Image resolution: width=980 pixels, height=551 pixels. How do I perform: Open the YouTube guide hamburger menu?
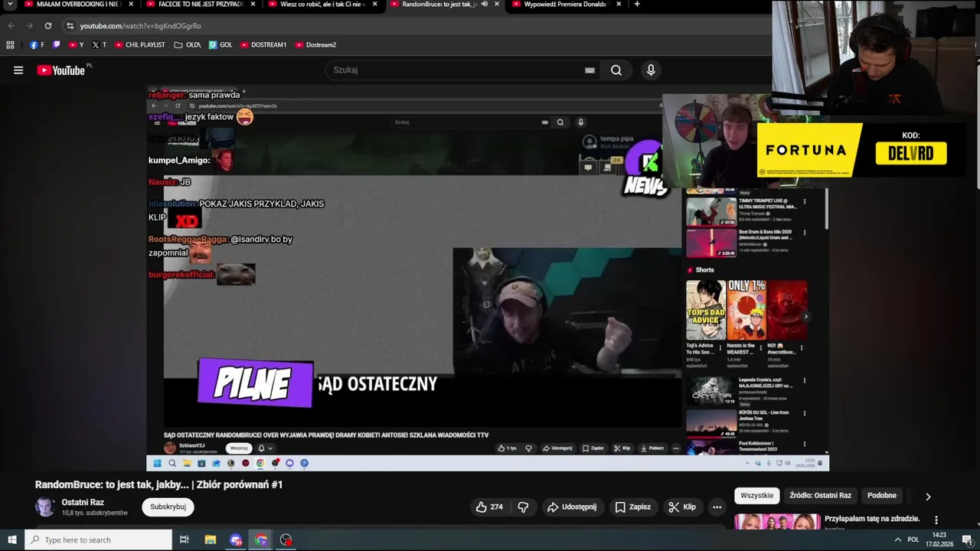tap(18, 70)
